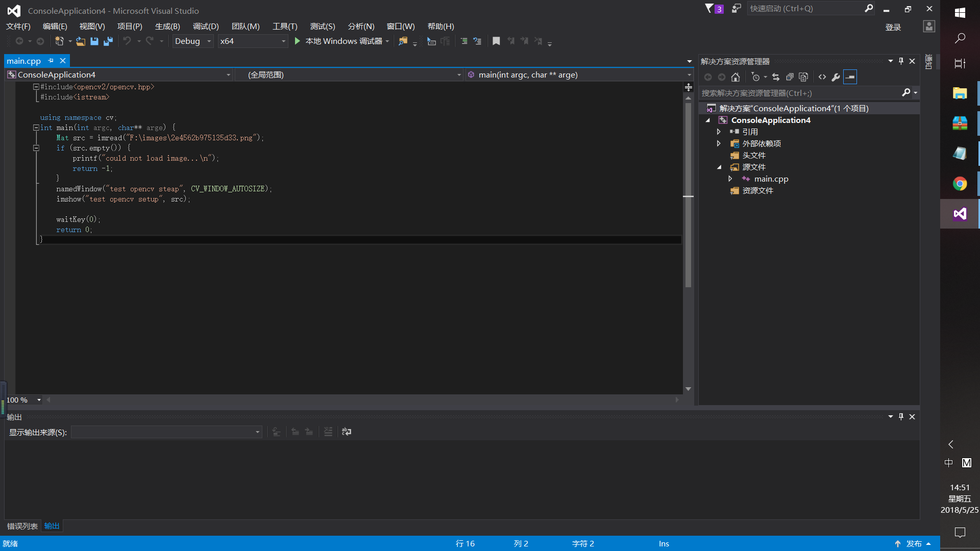Toggle Show All Files in Solution Explorer
This screenshot has width=980, height=551.
pyautogui.click(x=803, y=77)
